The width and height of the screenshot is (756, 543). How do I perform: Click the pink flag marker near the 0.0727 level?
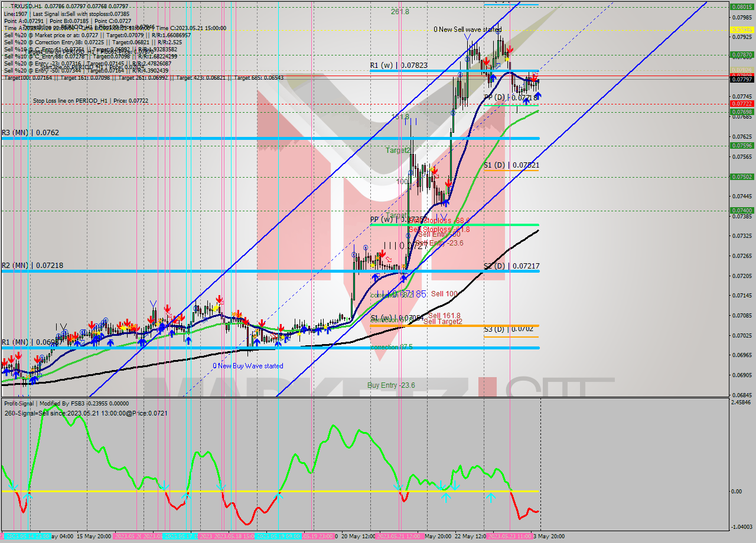pos(389,260)
